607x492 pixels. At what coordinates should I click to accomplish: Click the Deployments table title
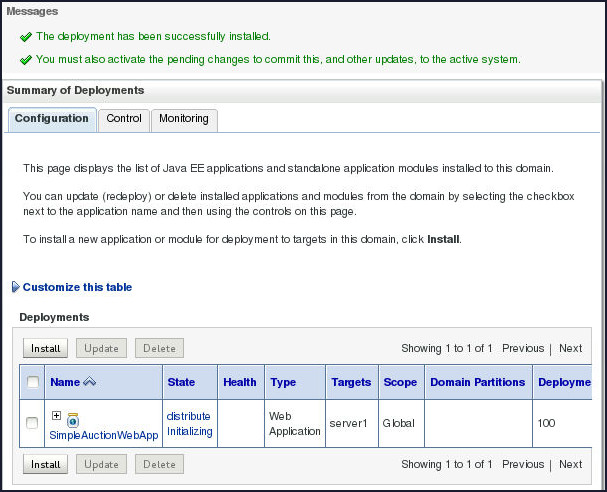(x=54, y=317)
